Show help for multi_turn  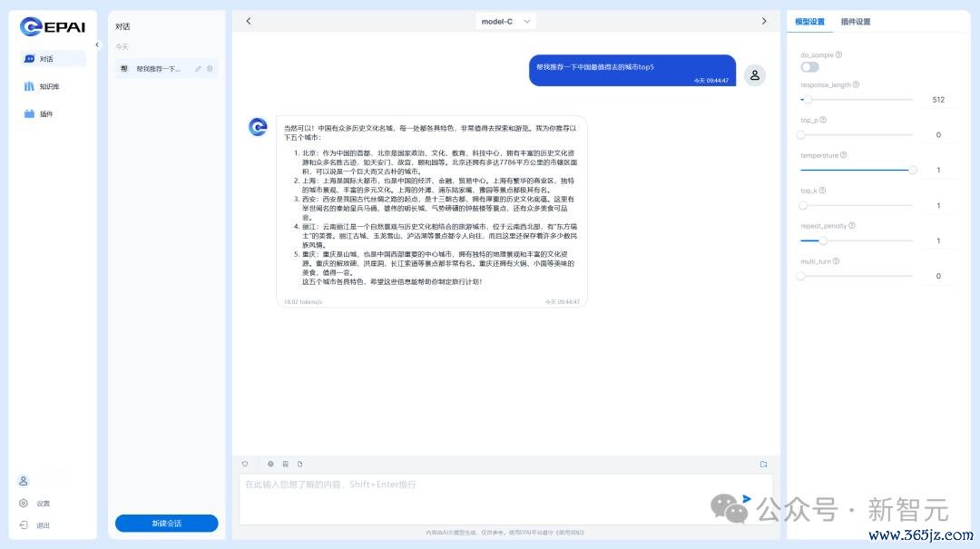click(837, 261)
